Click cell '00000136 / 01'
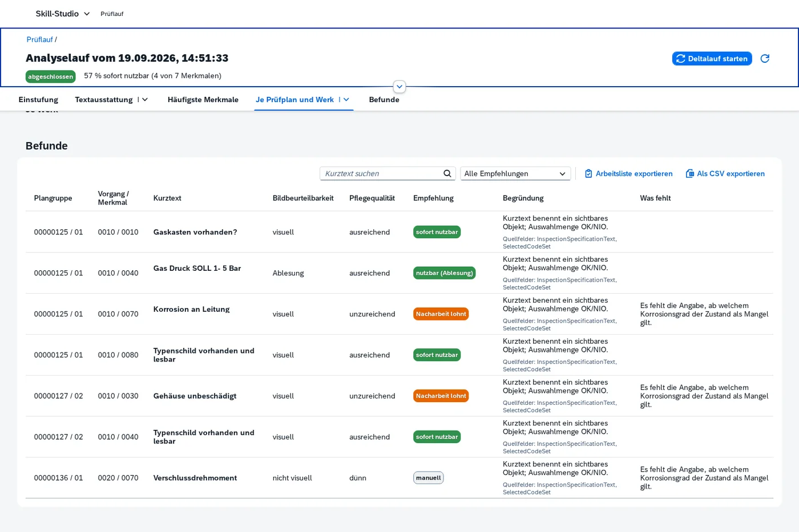Screen dimensions: 799x532 point(58,478)
